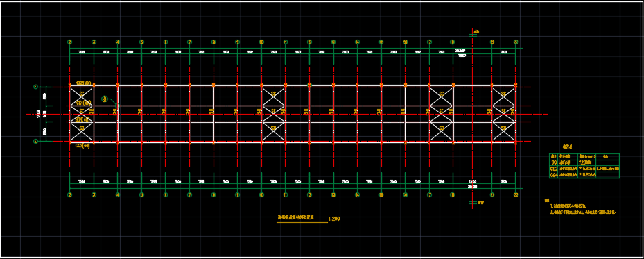Select axis bubble 18 in bottom row
The width and height of the screenshot is (644, 259).
452,194
